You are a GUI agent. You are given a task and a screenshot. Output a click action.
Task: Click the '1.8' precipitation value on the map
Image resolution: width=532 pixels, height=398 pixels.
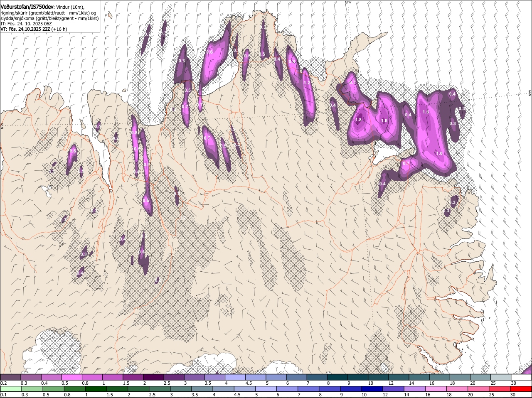[359, 120]
